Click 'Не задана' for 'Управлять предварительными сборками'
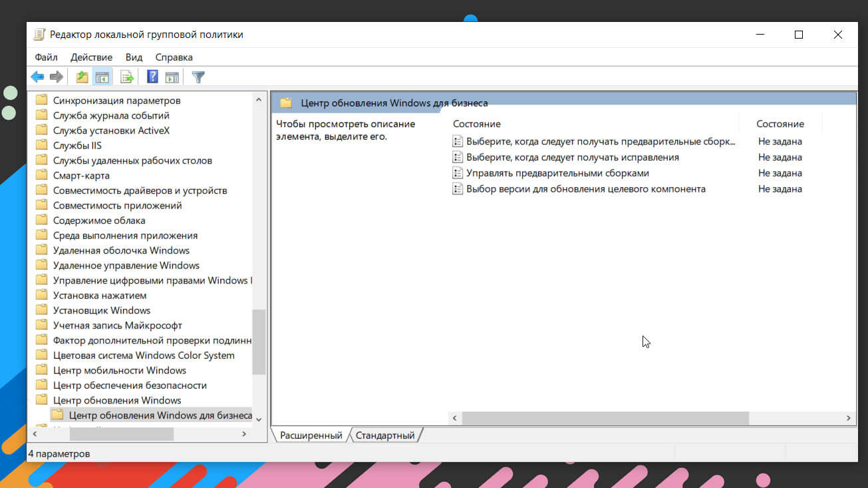This screenshot has height=488, width=868. click(780, 173)
